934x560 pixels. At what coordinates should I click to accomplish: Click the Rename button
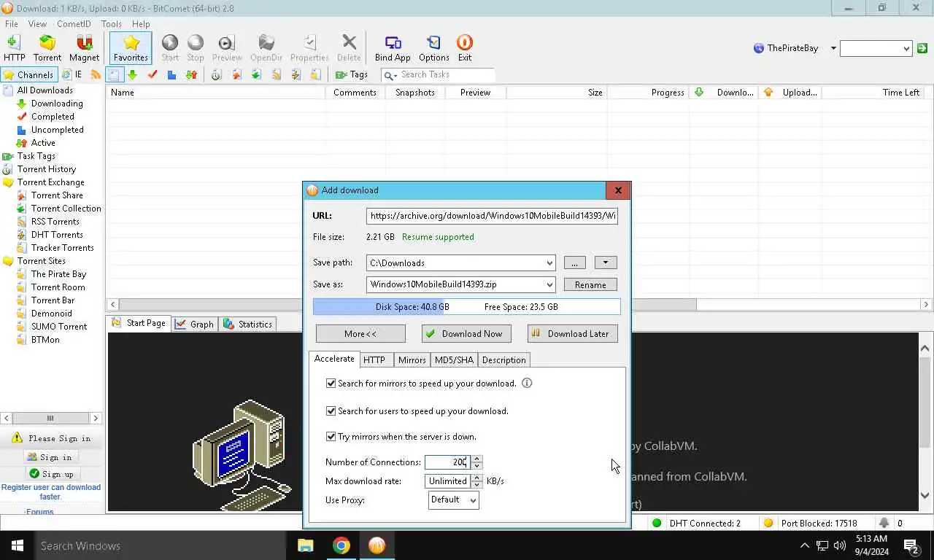click(590, 285)
